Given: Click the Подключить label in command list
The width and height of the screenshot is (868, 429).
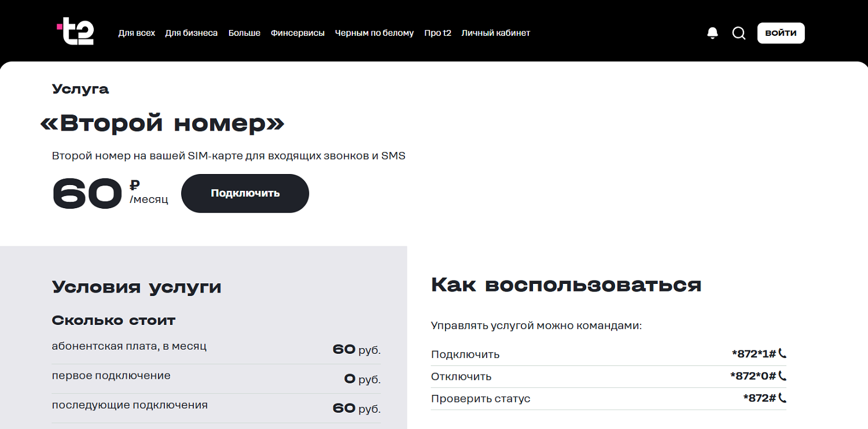Looking at the screenshot, I should [465, 354].
